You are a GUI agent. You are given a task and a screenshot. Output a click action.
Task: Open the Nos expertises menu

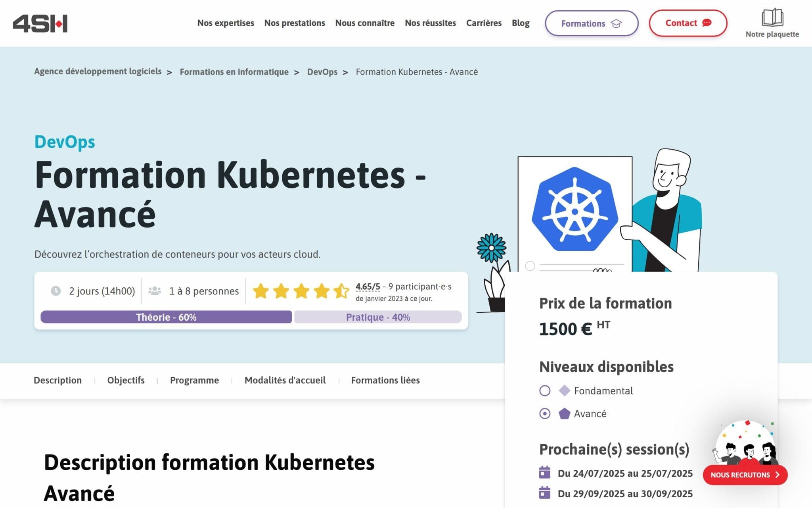point(226,23)
